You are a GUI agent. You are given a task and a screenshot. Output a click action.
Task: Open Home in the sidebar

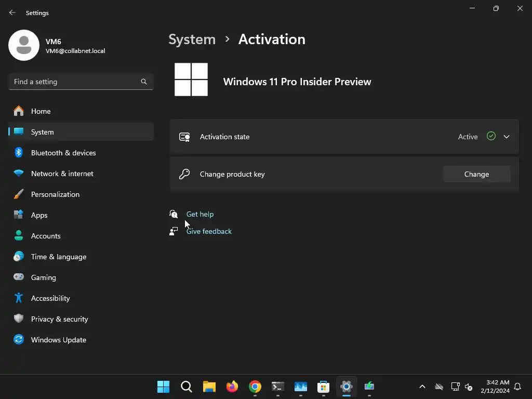click(81, 111)
